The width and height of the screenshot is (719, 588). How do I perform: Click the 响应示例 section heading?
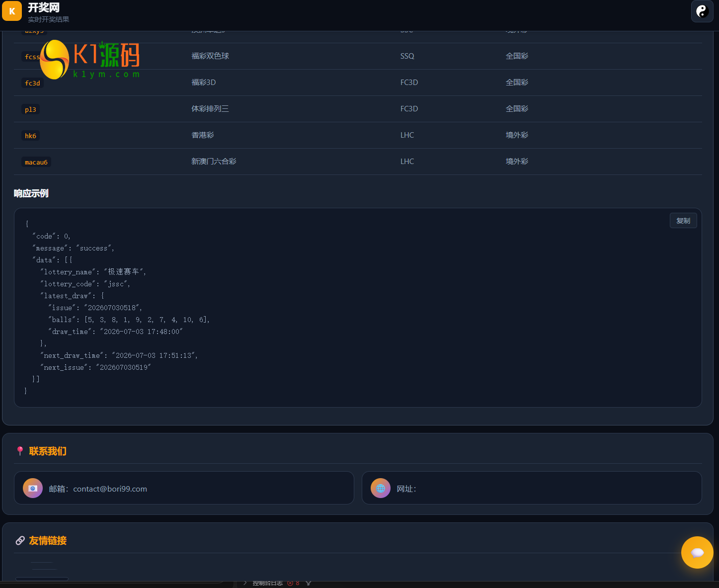click(x=31, y=193)
